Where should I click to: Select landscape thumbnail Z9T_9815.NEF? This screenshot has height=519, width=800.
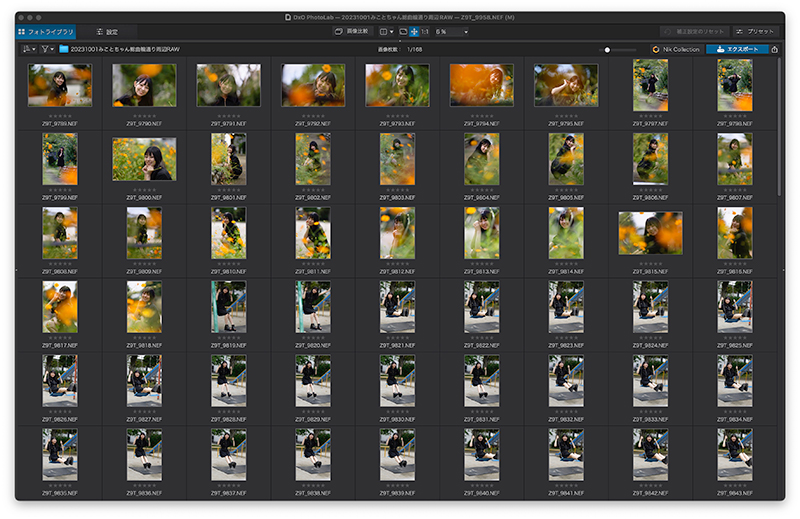(651, 233)
